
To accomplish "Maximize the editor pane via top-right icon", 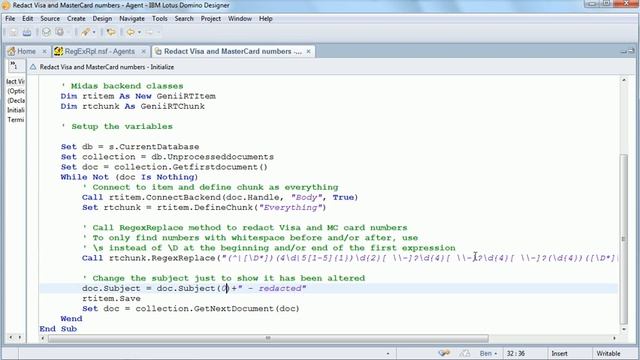I will click(631, 51).
